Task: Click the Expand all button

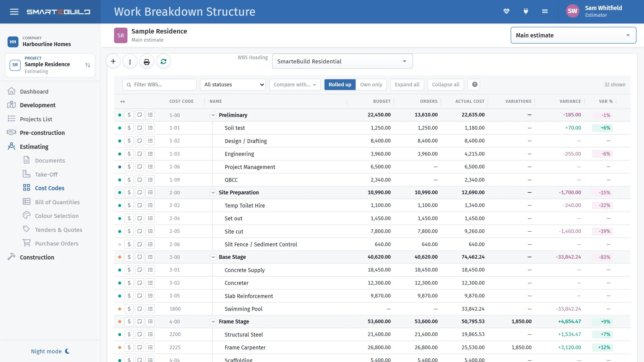Action: [x=407, y=84]
